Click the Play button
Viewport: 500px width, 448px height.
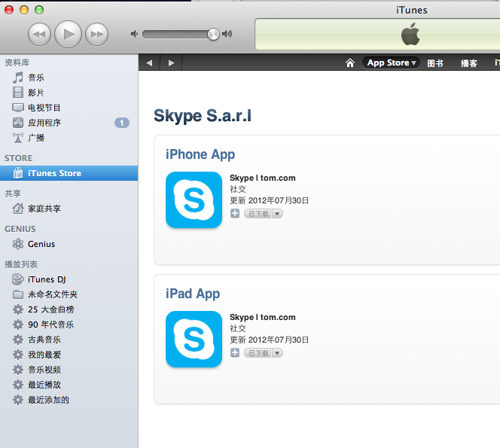[x=69, y=34]
